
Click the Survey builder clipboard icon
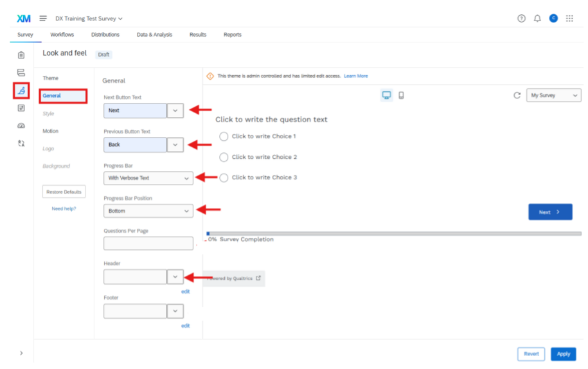click(21, 55)
